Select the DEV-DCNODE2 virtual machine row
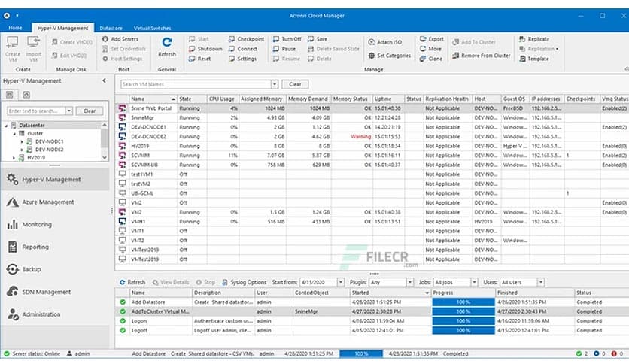 click(372, 137)
